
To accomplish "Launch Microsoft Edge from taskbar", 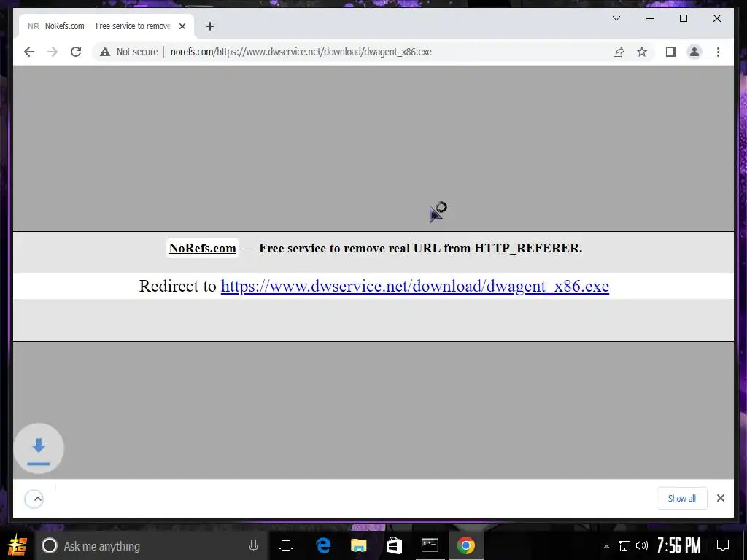I will click(323, 545).
